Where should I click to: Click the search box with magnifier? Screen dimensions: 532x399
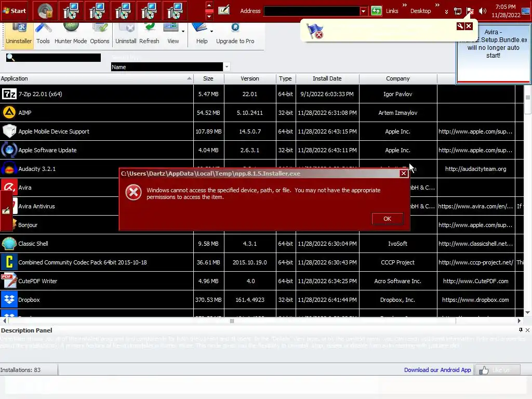pyautogui.click(x=54, y=58)
